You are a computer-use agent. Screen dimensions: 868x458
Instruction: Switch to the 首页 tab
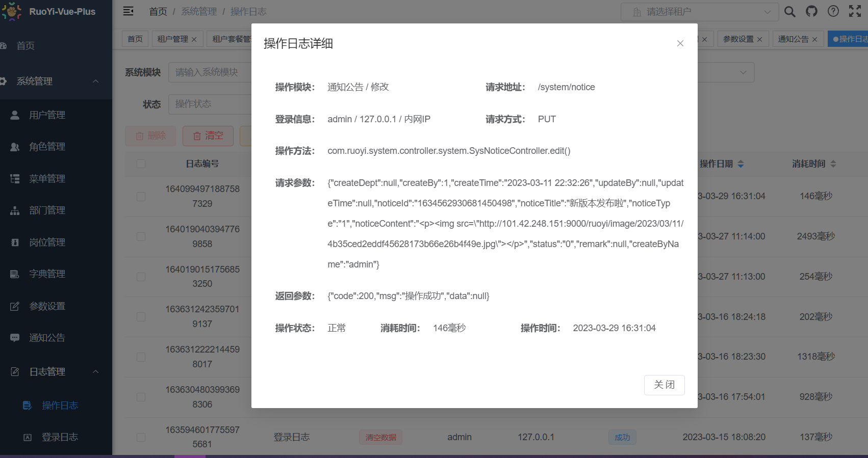pyautogui.click(x=135, y=39)
